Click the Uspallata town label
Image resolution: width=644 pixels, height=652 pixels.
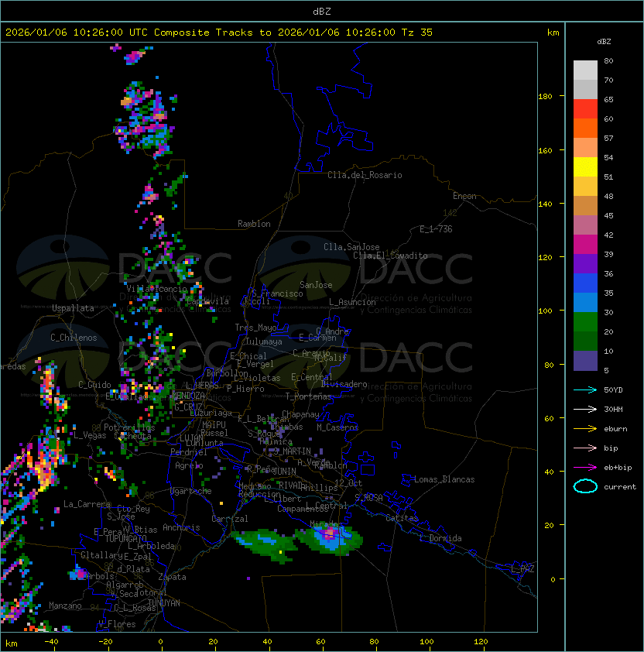[73, 308]
